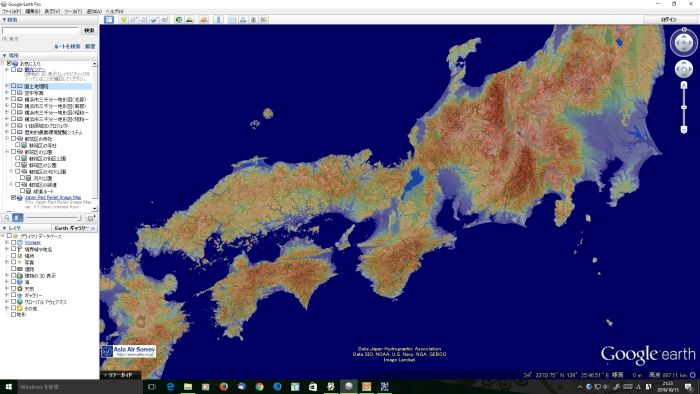Open Microsoft Edge from the taskbar
Image resolution: width=700 pixels, height=394 pixels.
coord(170,386)
